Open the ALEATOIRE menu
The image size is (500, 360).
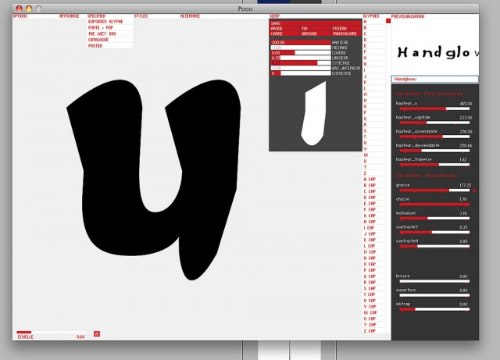[x=190, y=16]
